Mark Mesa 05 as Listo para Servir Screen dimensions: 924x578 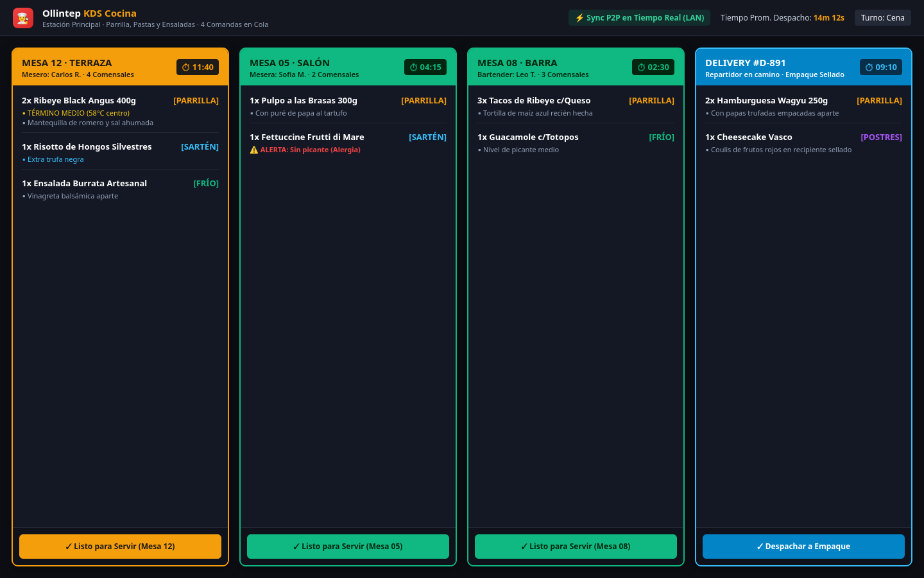coord(348,547)
